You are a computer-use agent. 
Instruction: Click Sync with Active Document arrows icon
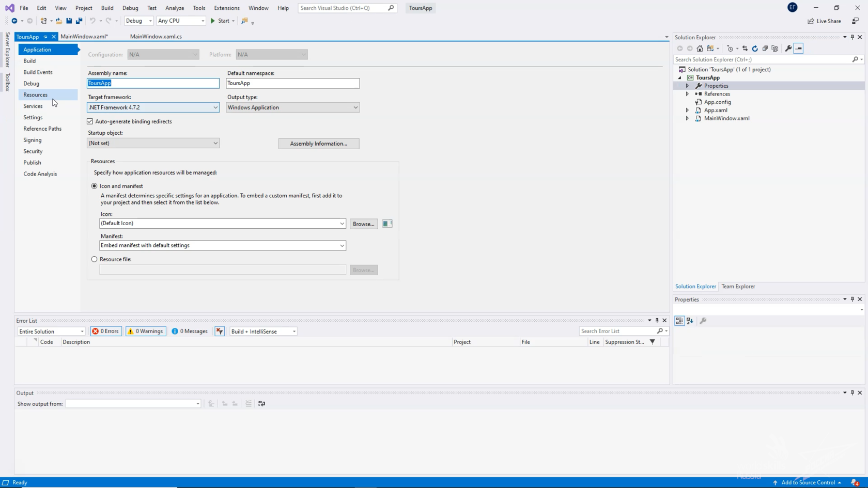click(745, 49)
